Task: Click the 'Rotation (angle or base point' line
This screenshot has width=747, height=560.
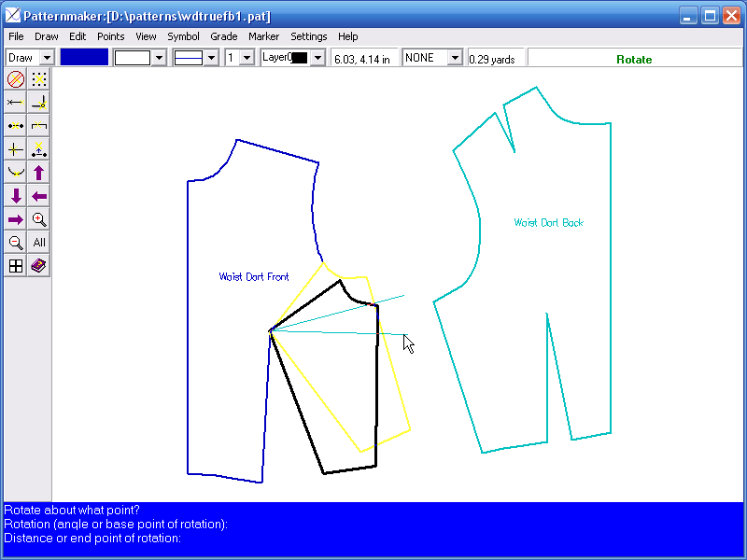Action: tap(116, 525)
